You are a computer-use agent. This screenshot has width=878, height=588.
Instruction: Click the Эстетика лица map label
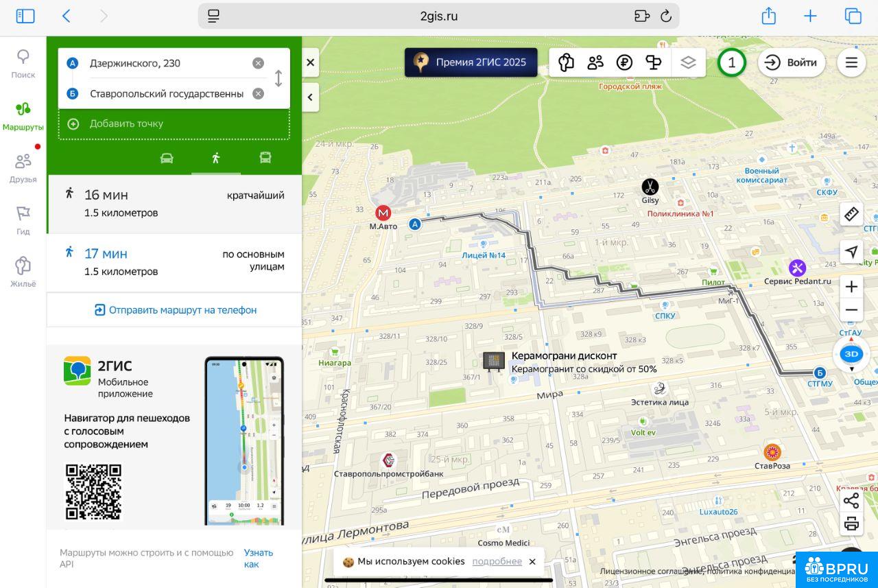[x=660, y=402]
